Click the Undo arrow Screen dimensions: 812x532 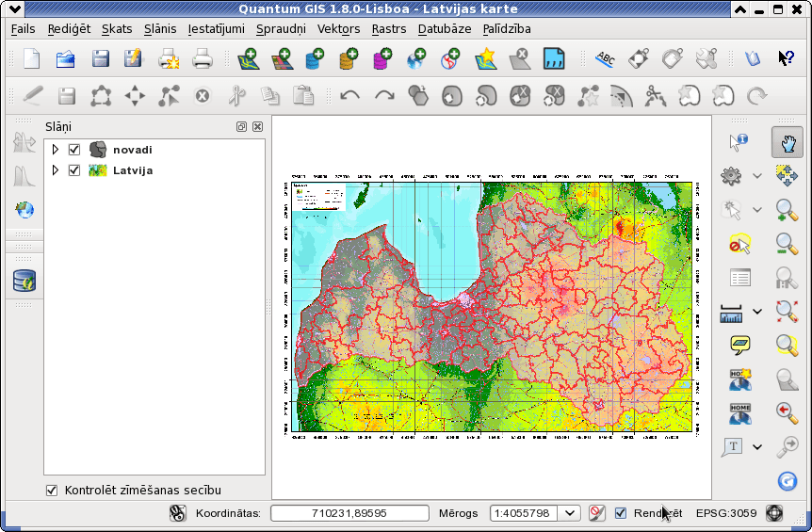(x=350, y=96)
